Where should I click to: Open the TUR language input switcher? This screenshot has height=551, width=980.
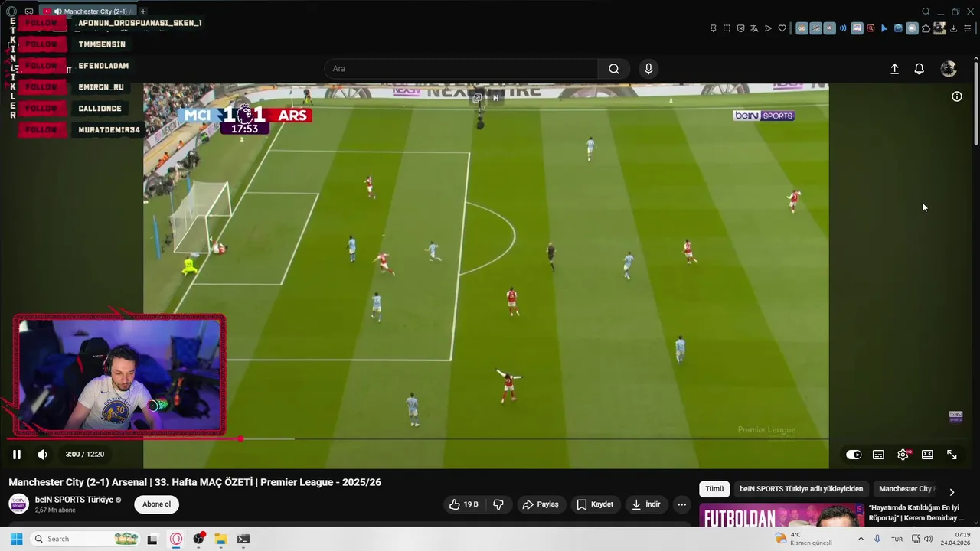point(897,539)
